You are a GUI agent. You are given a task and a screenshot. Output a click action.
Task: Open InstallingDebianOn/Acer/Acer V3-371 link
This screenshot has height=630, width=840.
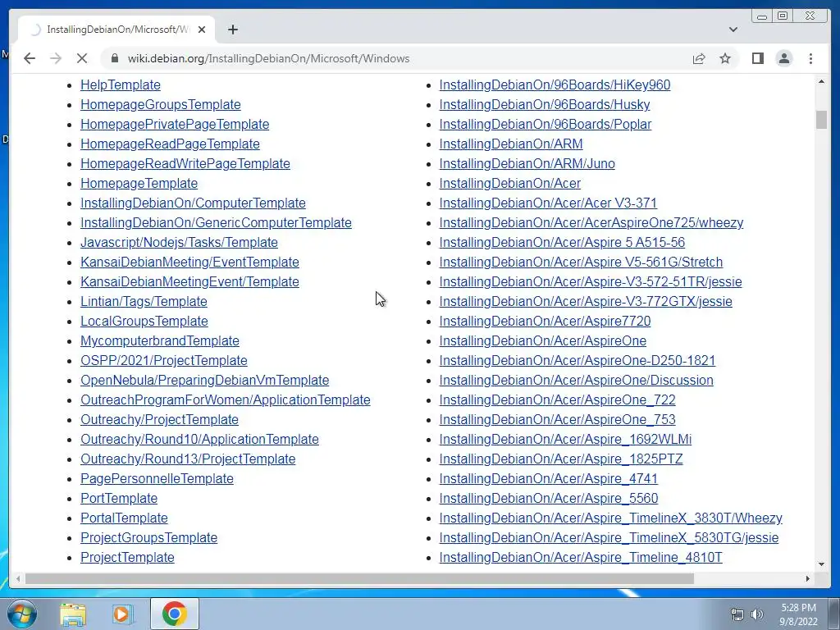548,203
